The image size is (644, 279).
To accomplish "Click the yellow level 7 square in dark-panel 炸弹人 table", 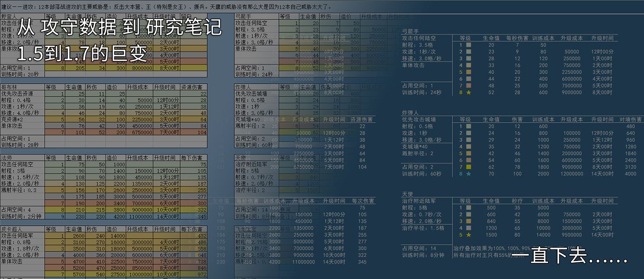I will pyautogui.click(x=468, y=167).
